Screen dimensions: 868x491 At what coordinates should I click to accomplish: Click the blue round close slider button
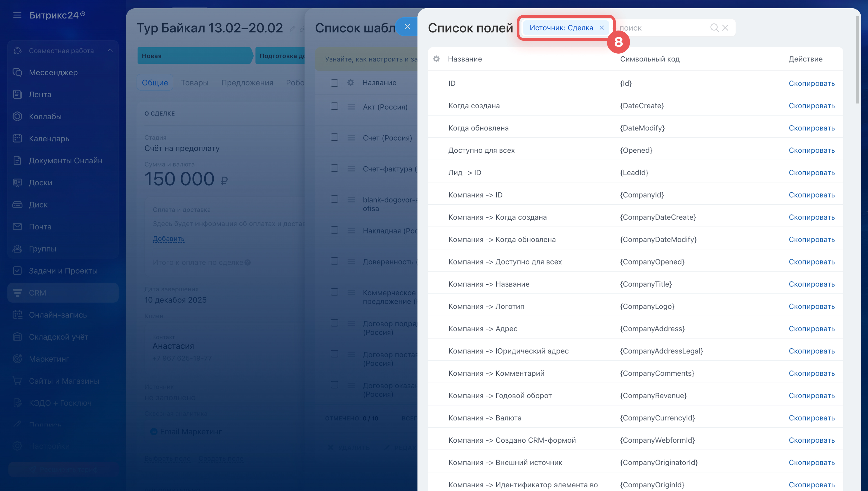(x=407, y=27)
